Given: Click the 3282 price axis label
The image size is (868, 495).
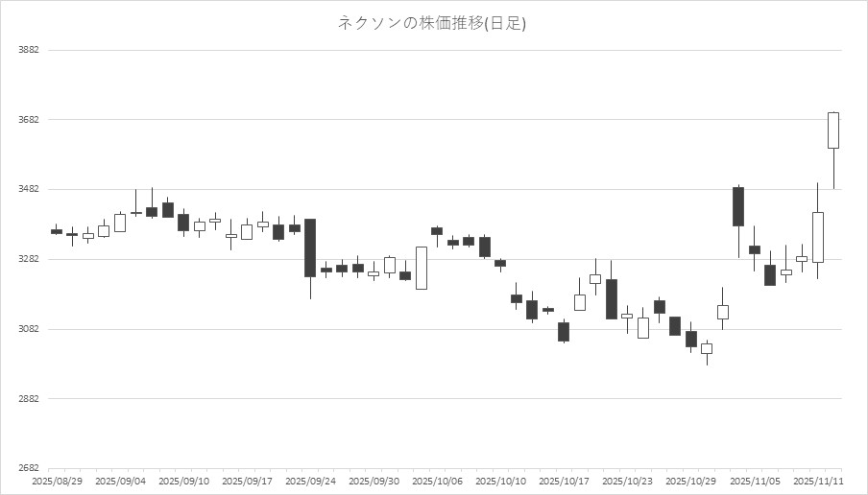Looking at the screenshot, I should (x=28, y=260).
